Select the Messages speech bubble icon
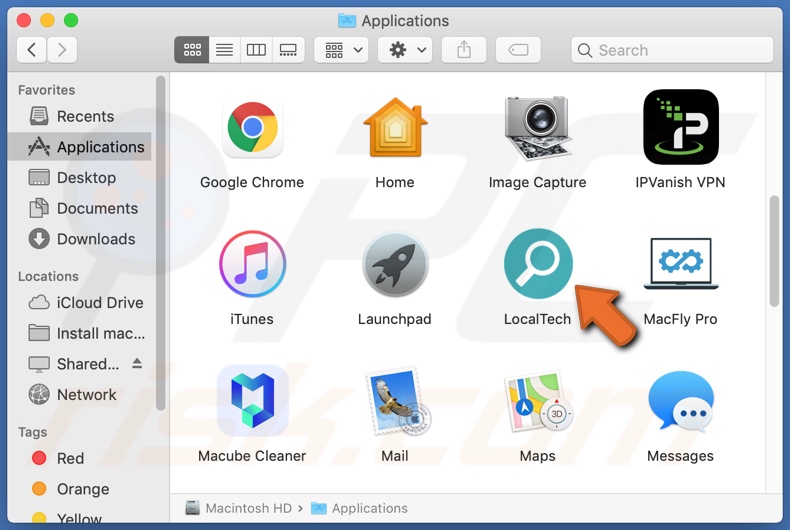790x530 pixels. pos(681,402)
